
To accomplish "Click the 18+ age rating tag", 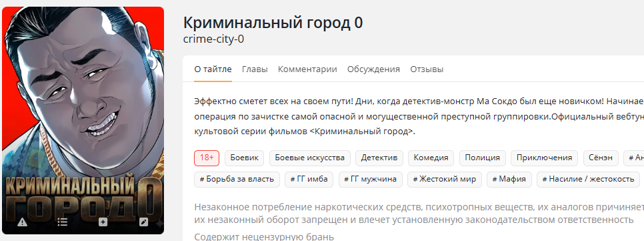I will [207, 158].
